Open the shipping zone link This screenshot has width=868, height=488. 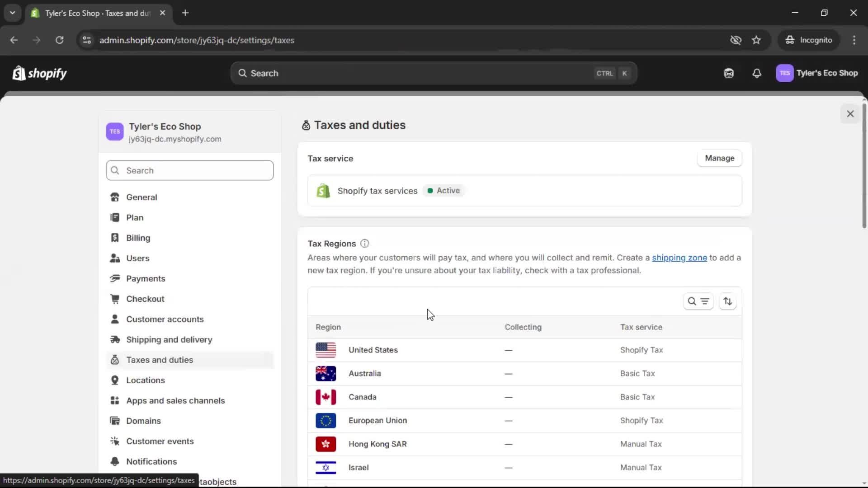click(x=679, y=258)
